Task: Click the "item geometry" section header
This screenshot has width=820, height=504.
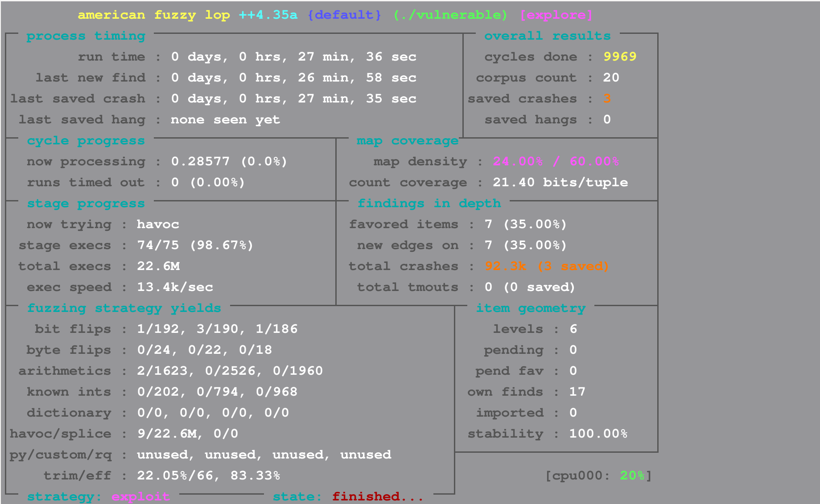Action: pyautogui.click(x=531, y=308)
